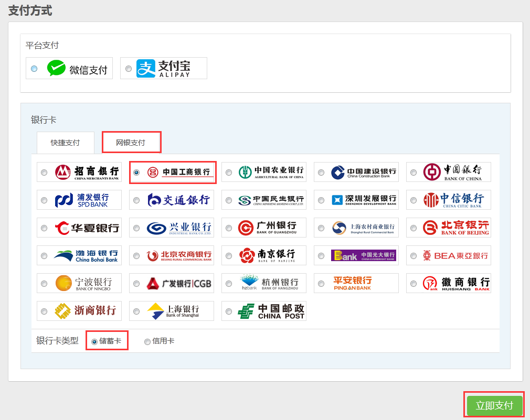Select the 南京银行 radio button

(229, 256)
